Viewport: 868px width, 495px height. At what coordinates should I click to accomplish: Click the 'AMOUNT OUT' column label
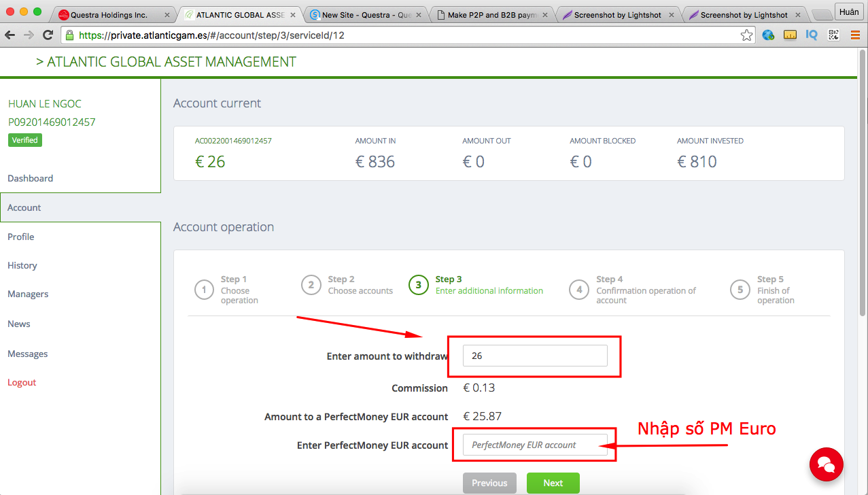[x=487, y=141]
